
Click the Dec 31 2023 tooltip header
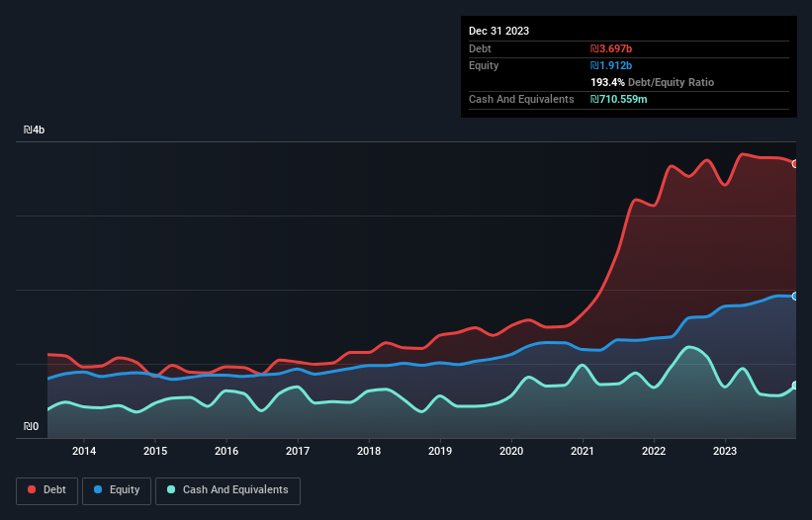point(498,31)
